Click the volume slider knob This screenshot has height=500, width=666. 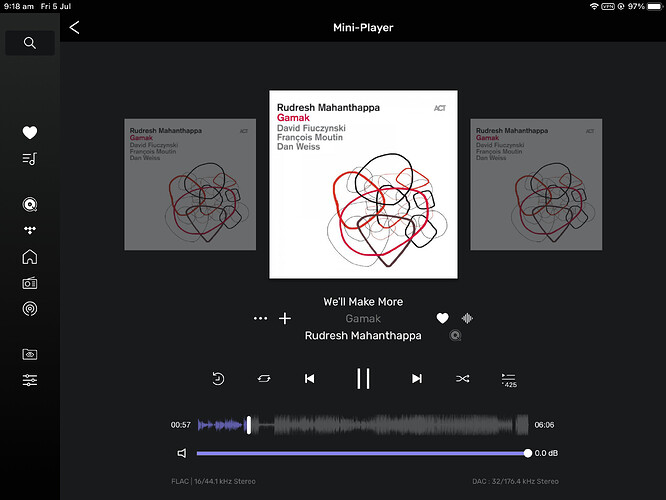click(528, 453)
